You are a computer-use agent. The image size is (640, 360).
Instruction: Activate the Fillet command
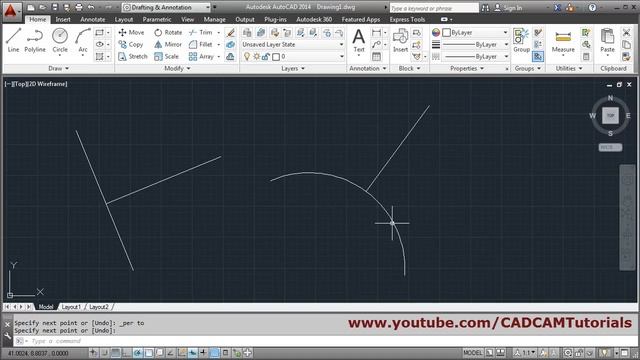(x=201, y=44)
